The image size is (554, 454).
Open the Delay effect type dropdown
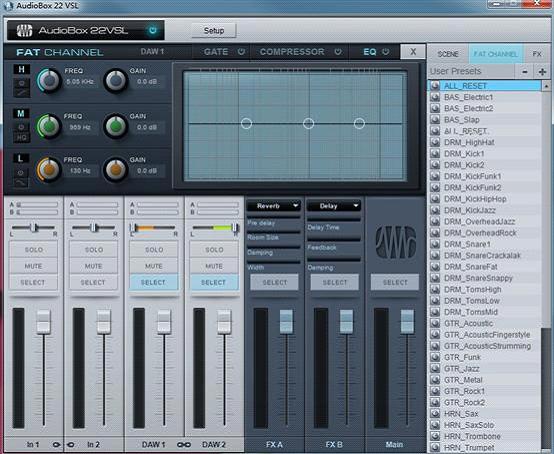click(x=334, y=206)
